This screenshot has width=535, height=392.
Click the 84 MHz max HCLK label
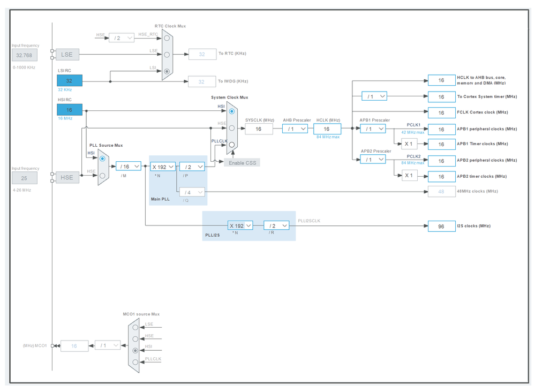pos(328,137)
